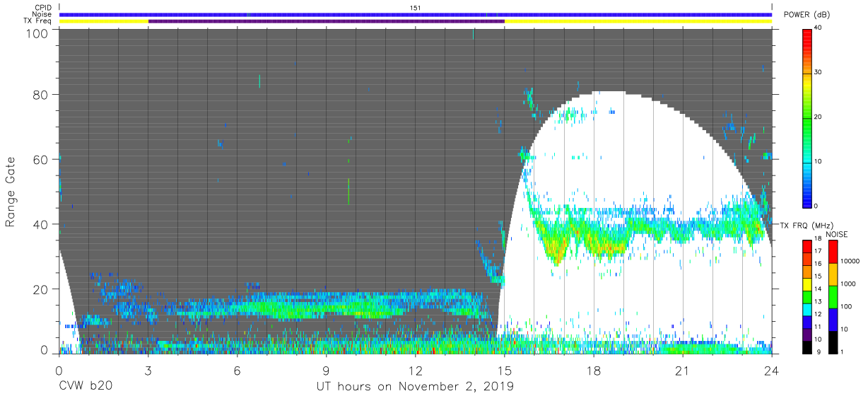Click the 'Noise' strip label at top left
868x401 pixels.
pos(42,14)
